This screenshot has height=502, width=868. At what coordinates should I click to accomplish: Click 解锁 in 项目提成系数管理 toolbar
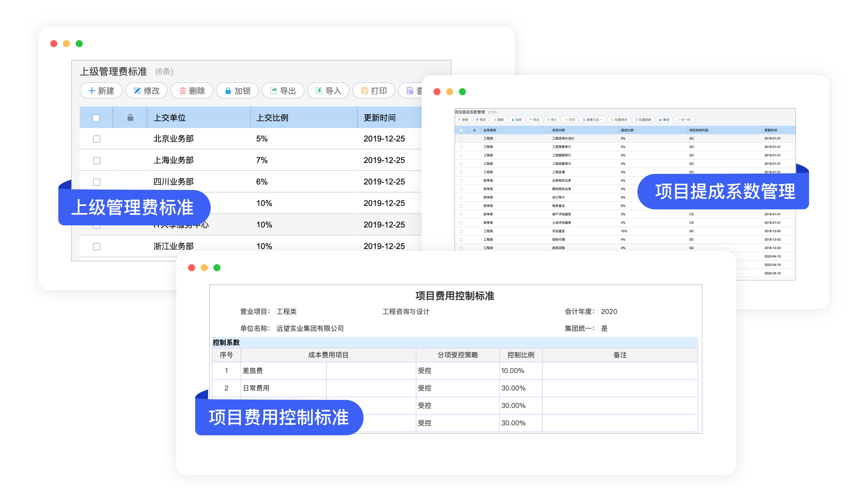coord(664,120)
